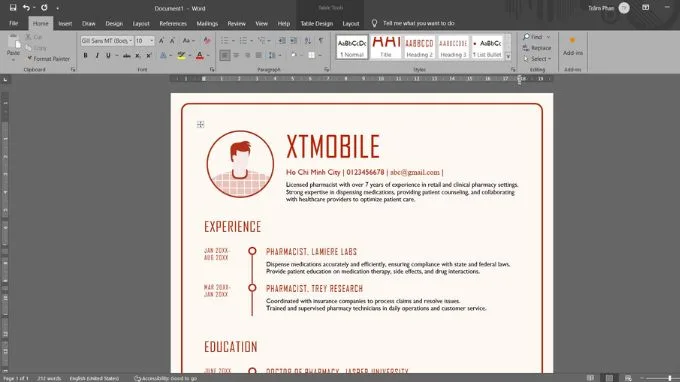Click the Sort icon
Image resolution: width=680 pixels, height=382 pixels.
tap(308, 40)
